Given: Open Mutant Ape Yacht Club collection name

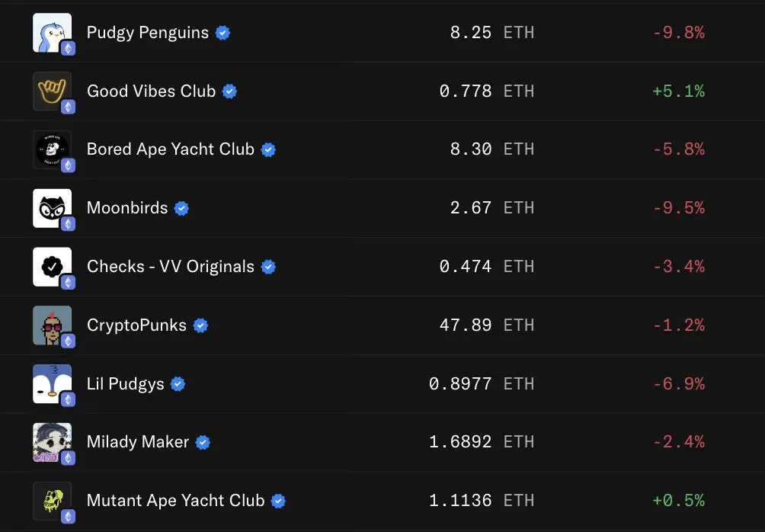Looking at the screenshot, I should [175, 501].
